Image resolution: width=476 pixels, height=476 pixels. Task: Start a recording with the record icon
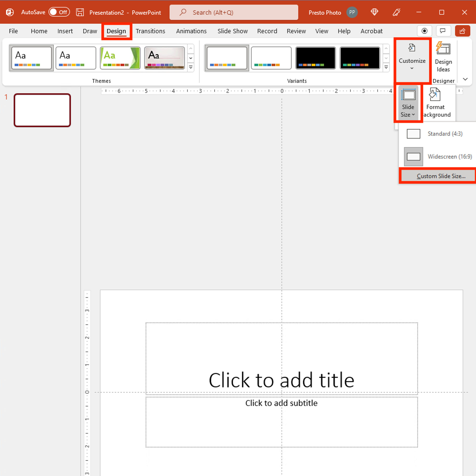[424, 31]
